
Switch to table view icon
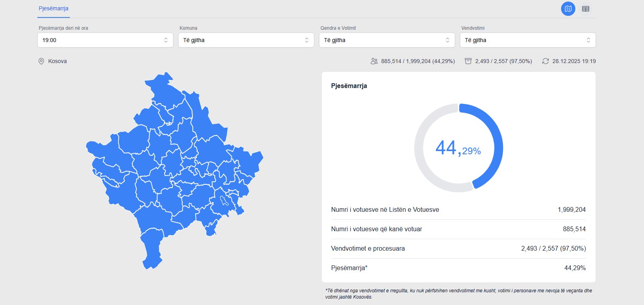tap(585, 9)
